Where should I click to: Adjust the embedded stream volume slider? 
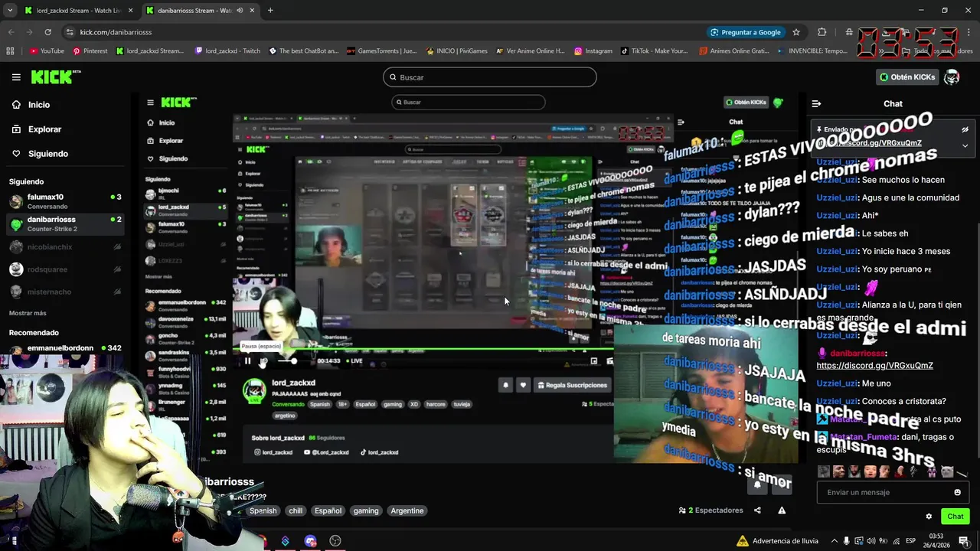coord(286,361)
